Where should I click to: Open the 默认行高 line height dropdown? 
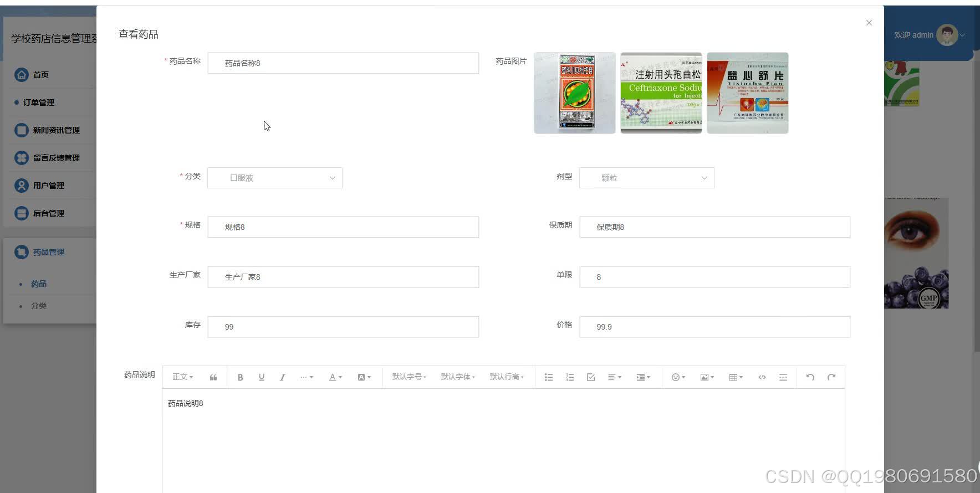pos(507,377)
